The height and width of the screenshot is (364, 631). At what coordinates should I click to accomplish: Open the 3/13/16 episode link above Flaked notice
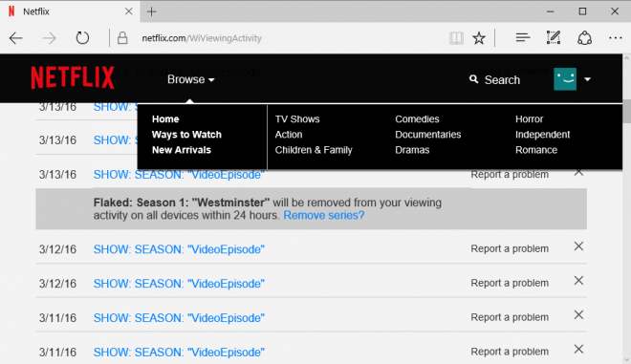tap(179, 175)
